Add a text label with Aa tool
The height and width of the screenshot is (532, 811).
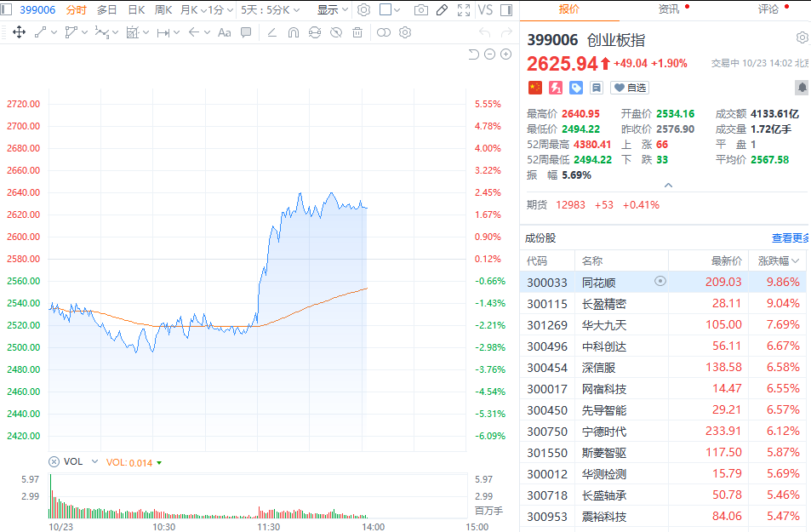pyautogui.click(x=225, y=32)
